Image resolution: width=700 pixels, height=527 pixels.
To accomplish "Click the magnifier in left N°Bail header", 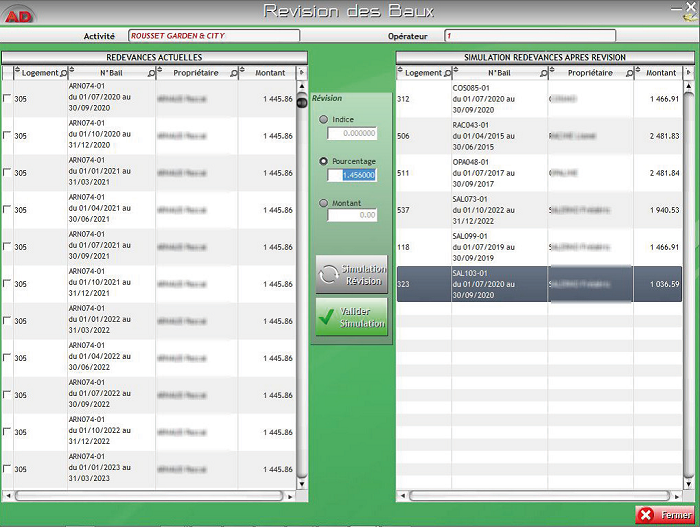I will coord(152,73).
